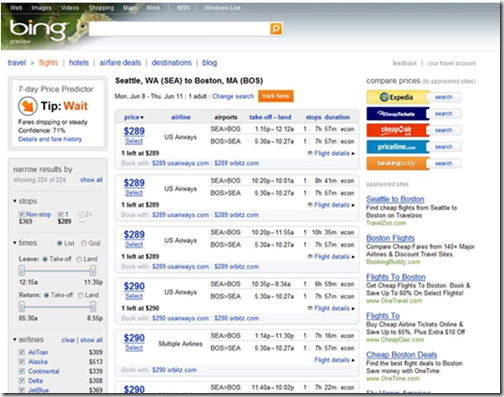The height and width of the screenshot is (397, 504).
Task: Click the Expedia logo
Action: click(x=396, y=97)
